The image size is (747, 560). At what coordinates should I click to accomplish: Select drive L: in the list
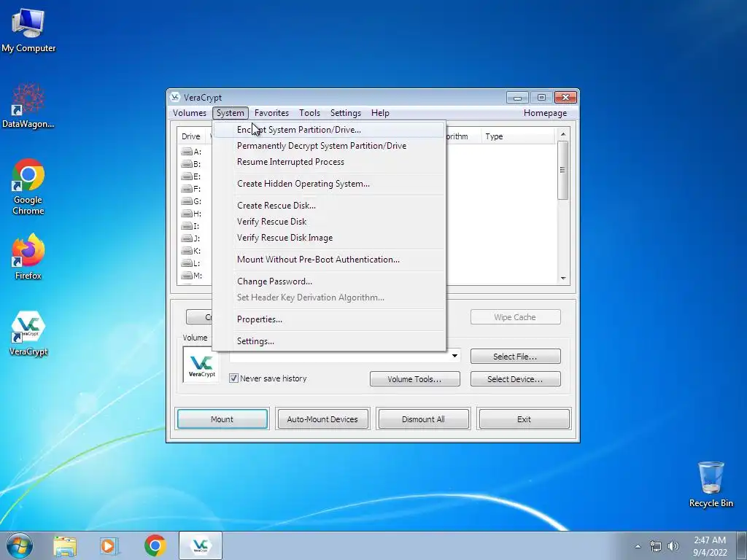[x=192, y=263]
